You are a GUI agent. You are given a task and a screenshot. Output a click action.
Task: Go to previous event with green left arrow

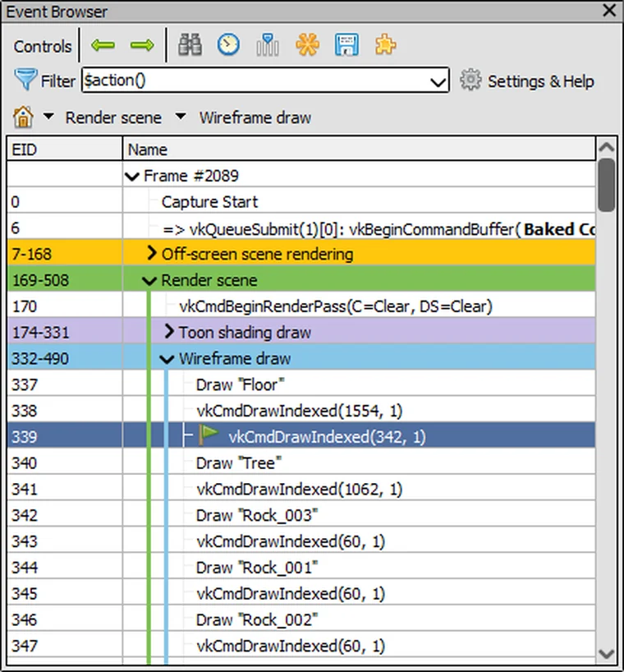[103, 44]
